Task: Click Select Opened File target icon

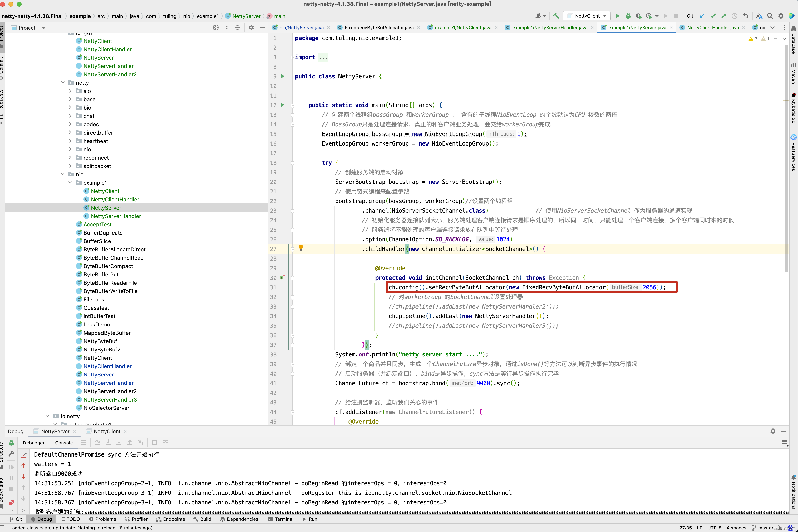Action: tap(216, 28)
